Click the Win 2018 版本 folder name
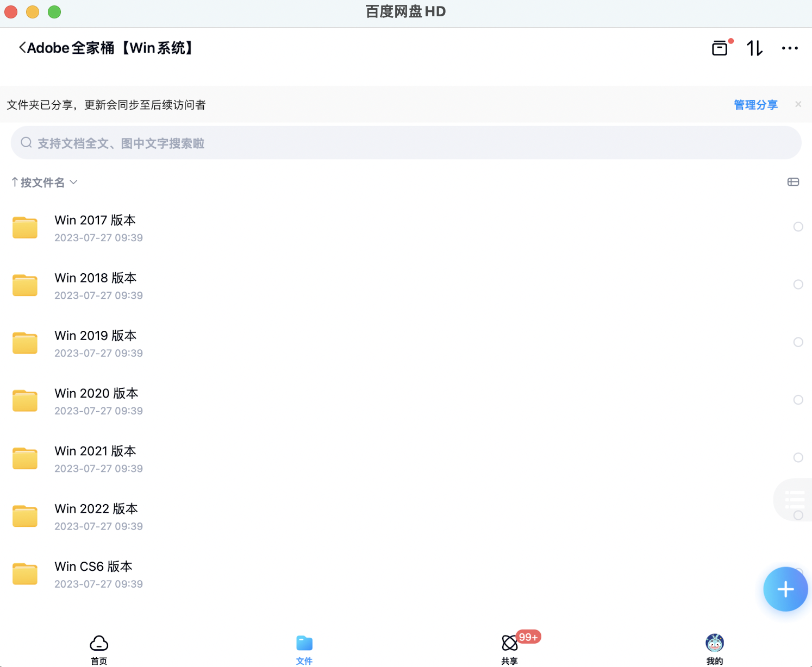The height and width of the screenshot is (667, 812). [95, 278]
